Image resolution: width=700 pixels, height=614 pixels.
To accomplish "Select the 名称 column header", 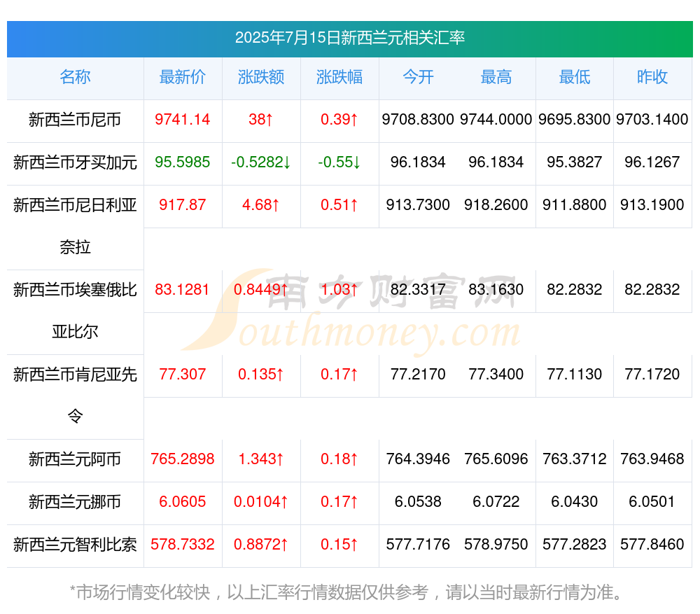I will click(75, 77).
